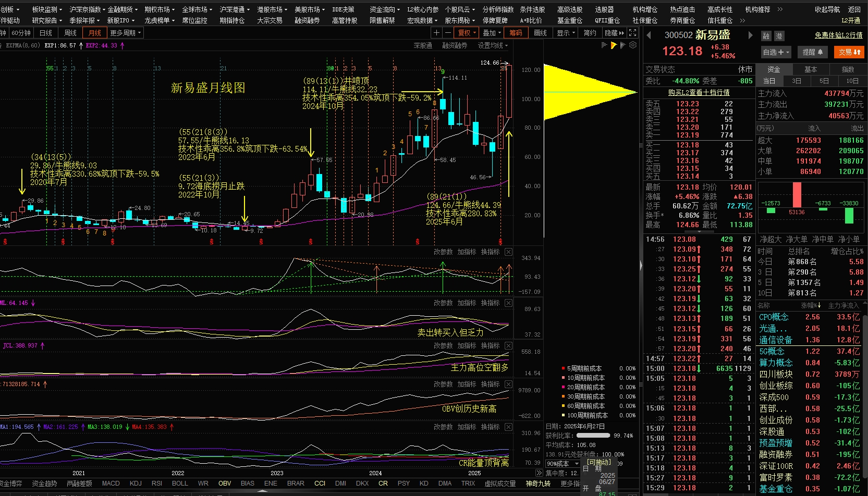Click 获利比率 progress bar
868x496 pixels.
click(593, 435)
